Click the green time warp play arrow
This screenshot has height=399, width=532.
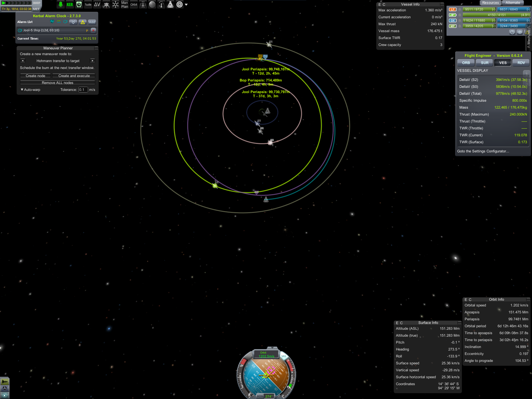pos(4,3)
